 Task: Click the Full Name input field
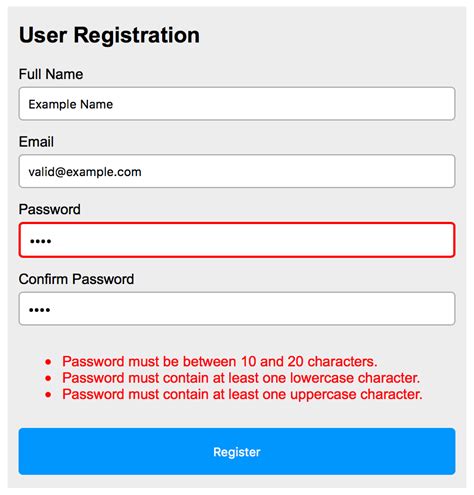237,104
